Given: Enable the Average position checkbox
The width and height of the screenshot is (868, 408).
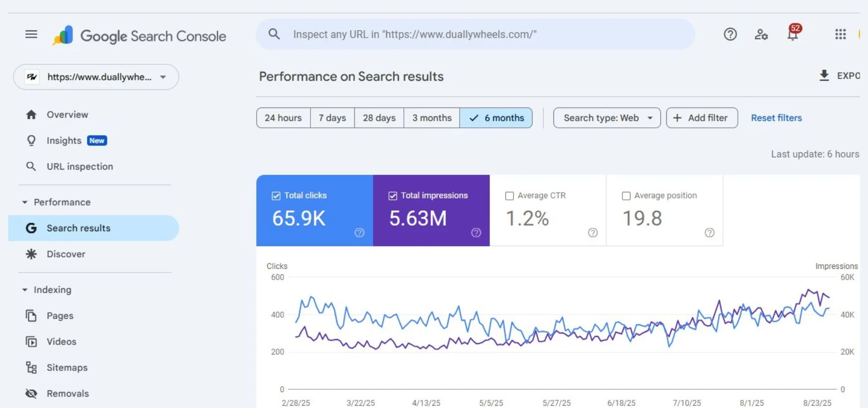Looking at the screenshot, I should [626, 196].
